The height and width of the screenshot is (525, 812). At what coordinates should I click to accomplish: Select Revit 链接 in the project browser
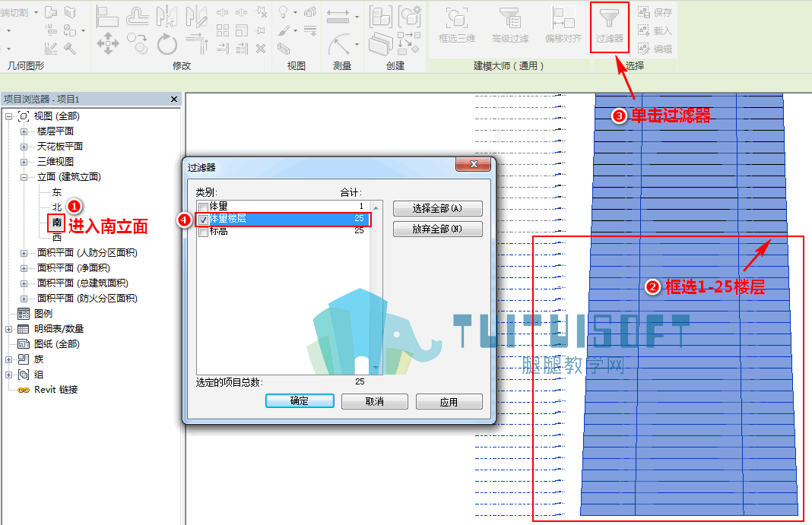coord(56,390)
